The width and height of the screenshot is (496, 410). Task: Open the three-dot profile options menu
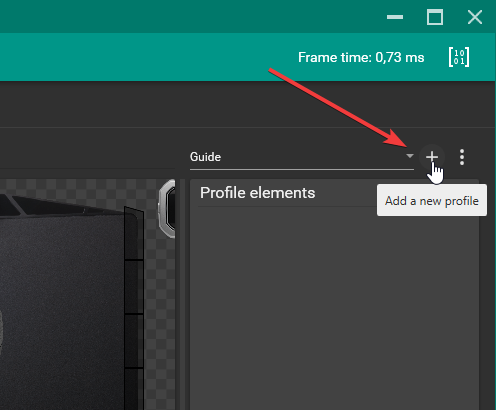[462, 157]
